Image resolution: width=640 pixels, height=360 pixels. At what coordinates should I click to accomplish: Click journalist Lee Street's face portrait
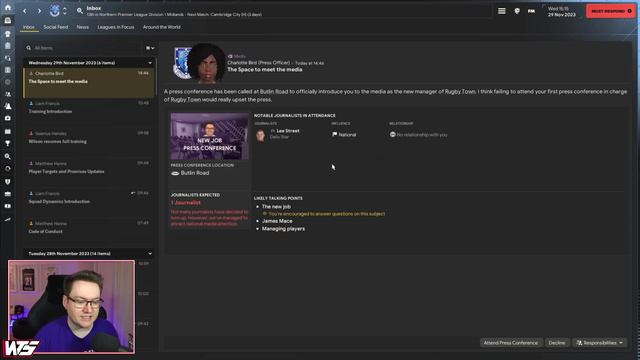[260, 135]
